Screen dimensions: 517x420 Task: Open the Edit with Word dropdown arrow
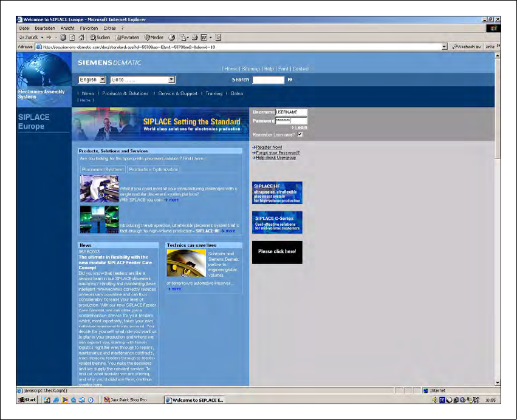pyautogui.click(x=210, y=38)
